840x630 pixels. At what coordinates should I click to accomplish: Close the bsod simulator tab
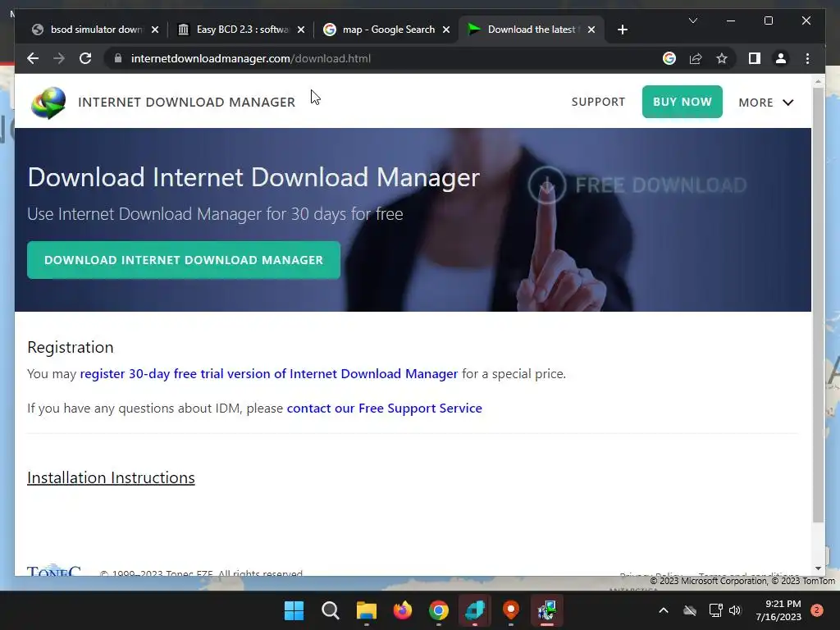(155, 30)
